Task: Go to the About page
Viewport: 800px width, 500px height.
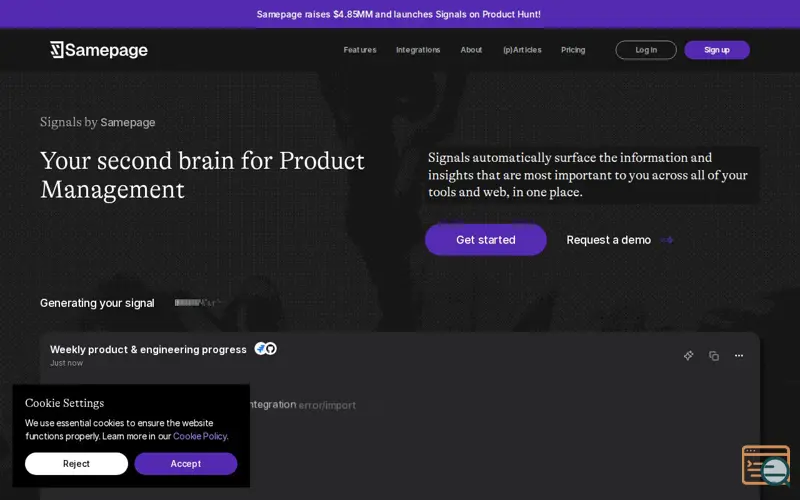Action: click(471, 50)
